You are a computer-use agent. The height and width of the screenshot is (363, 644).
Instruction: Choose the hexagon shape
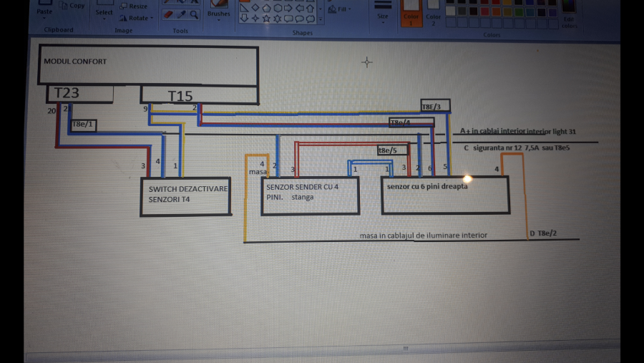click(x=277, y=7)
